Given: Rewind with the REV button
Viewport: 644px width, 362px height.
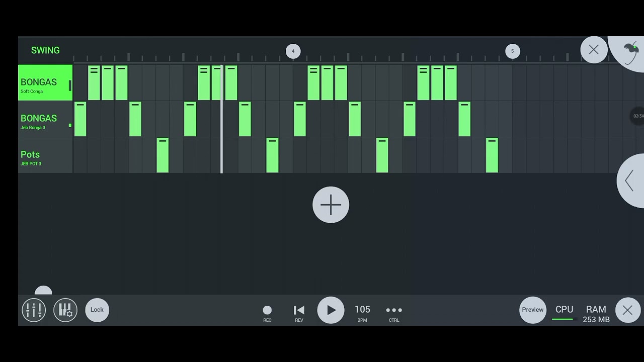Looking at the screenshot, I should tap(299, 313).
